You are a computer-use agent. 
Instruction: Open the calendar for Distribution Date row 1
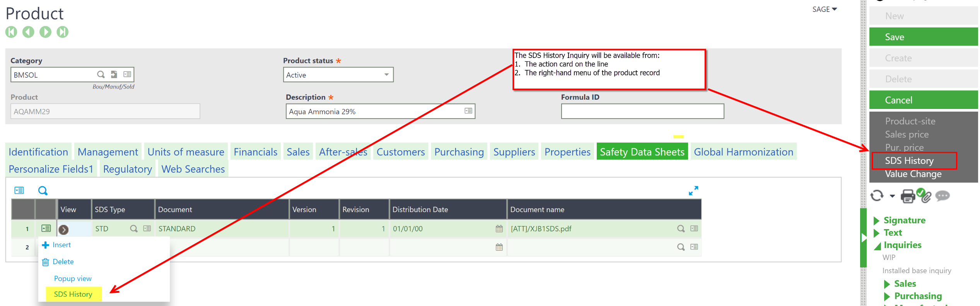click(499, 229)
